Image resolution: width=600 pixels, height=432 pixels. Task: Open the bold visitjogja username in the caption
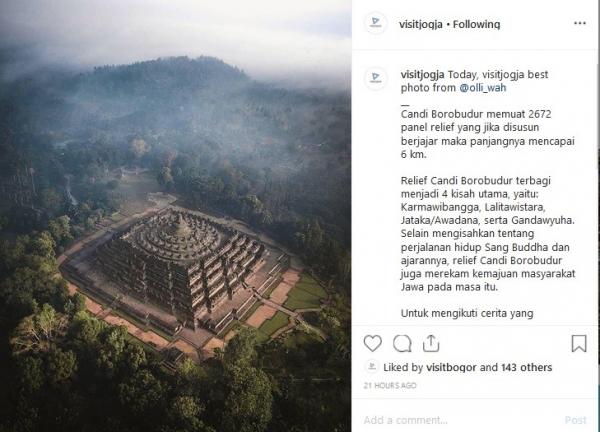[x=423, y=74]
